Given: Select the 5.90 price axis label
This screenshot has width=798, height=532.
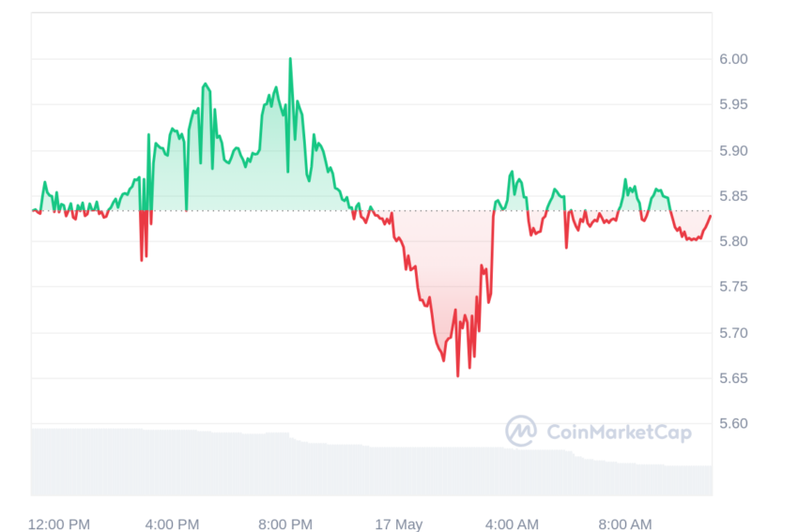Looking at the screenshot, I should click(x=733, y=151).
